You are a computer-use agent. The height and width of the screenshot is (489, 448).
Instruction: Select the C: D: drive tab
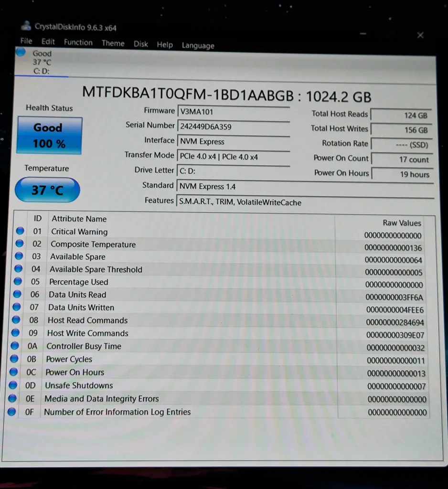tap(41, 63)
